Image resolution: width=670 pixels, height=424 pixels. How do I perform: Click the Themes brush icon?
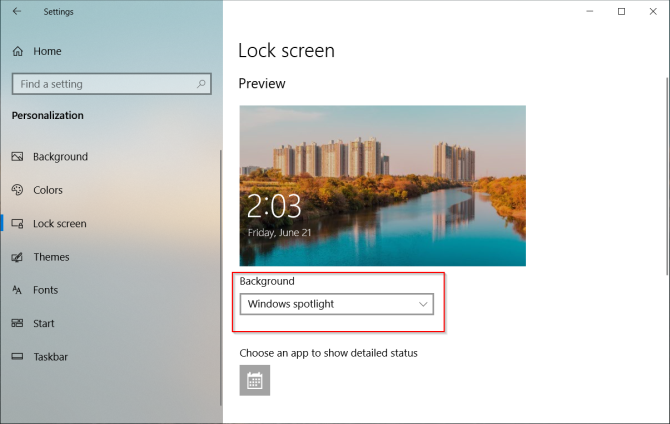(17, 257)
